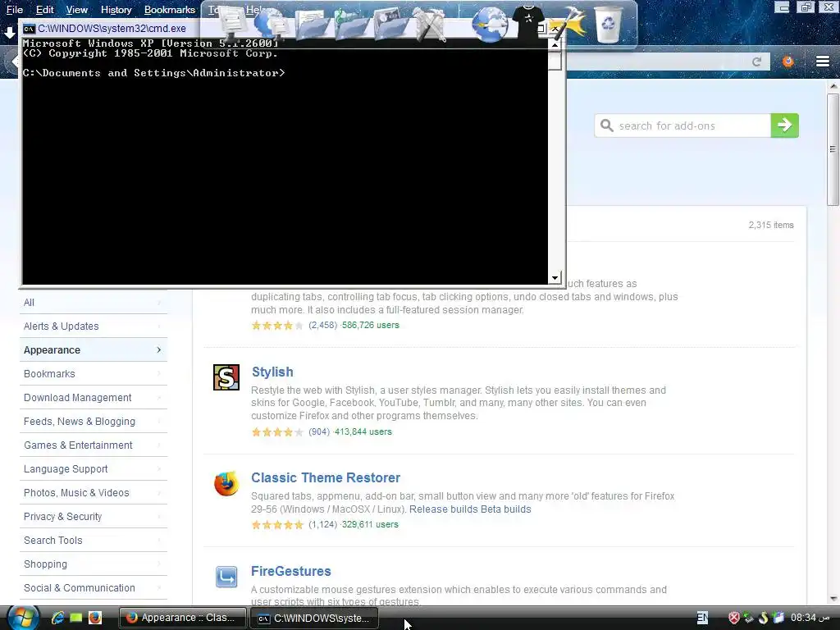Open the music folder dock icon
Screen dimensions: 840x630
(x=351, y=24)
